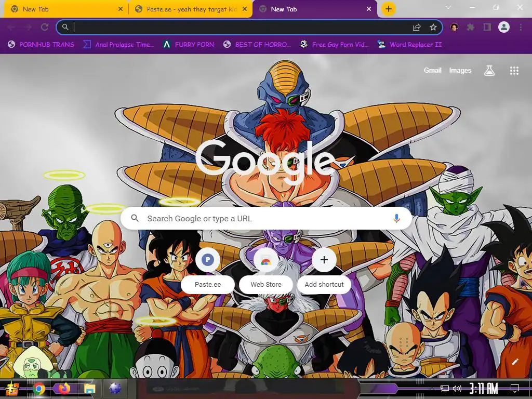
Task: Start voice search with microphone
Action: [396, 218]
